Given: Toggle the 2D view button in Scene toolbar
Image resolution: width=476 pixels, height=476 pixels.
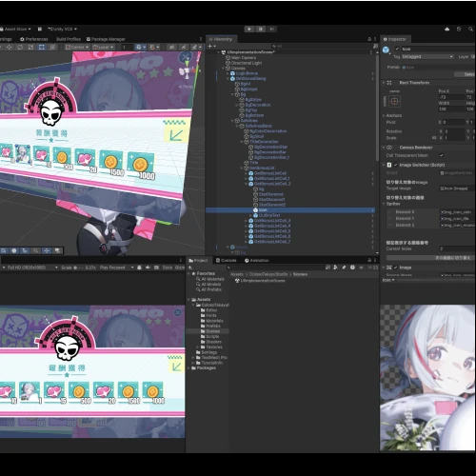Looking at the screenshot, I should click(171, 47).
